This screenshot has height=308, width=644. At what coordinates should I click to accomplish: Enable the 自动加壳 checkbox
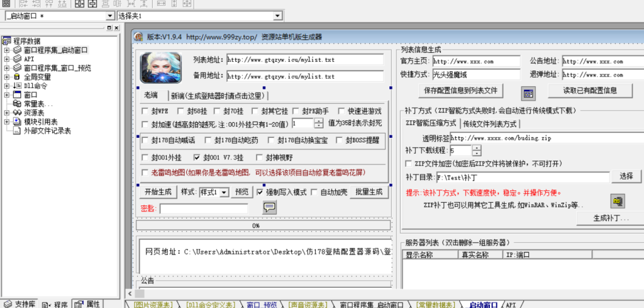pyautogui.click(x=314, y=192)
